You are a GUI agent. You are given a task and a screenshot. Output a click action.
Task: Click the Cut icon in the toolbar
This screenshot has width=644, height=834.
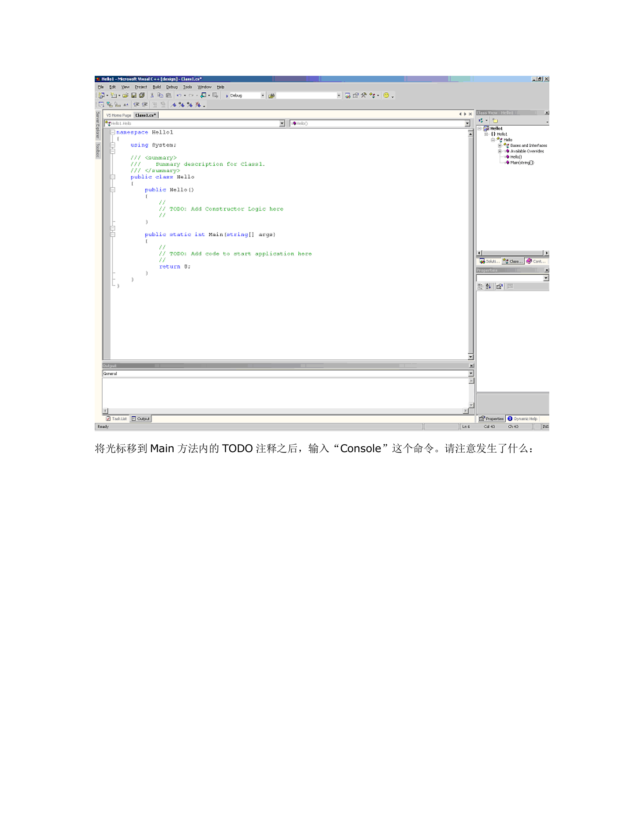click(152, 96)
